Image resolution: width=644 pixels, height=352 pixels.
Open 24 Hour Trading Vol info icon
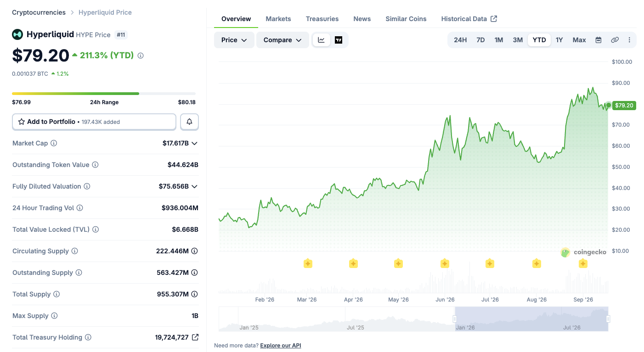79,208
